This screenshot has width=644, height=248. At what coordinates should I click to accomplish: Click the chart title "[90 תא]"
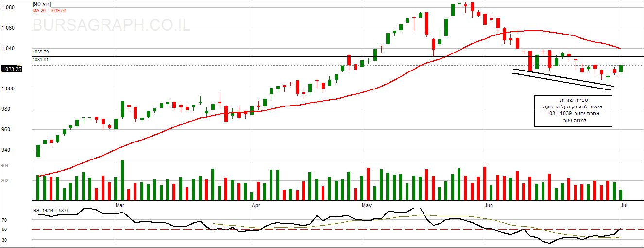pyautogui.click(x=42, y=4)
